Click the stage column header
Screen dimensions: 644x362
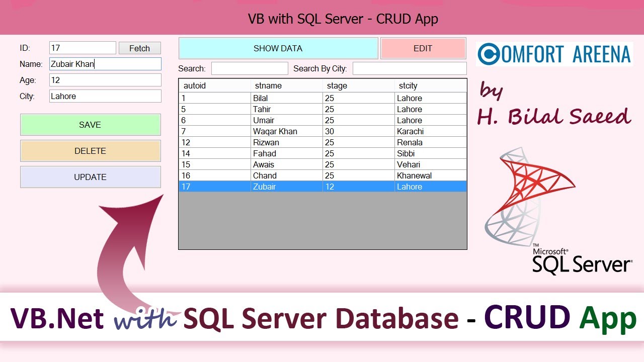[x=359, y=85]
